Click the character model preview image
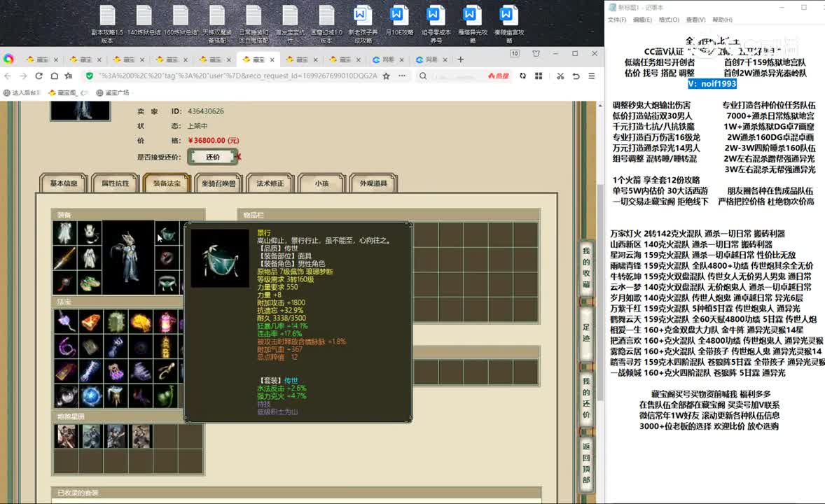Image resolution: width=825 pixels, height=504 pixels. (x=128, y=258)
